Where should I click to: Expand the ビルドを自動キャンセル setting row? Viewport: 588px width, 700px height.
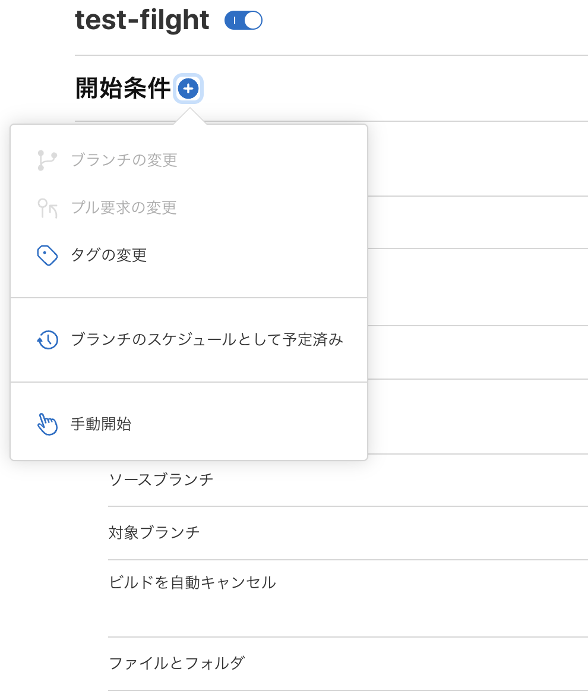tap(192, 583)
